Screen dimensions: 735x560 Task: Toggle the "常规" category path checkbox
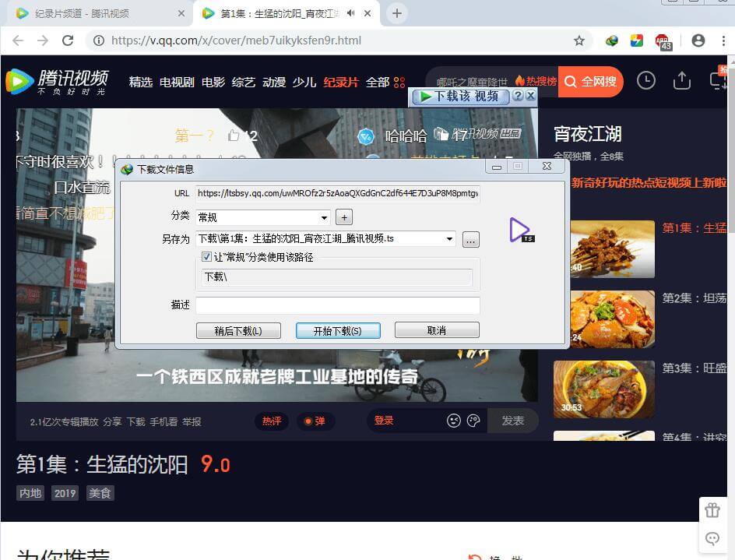point(206,257)
